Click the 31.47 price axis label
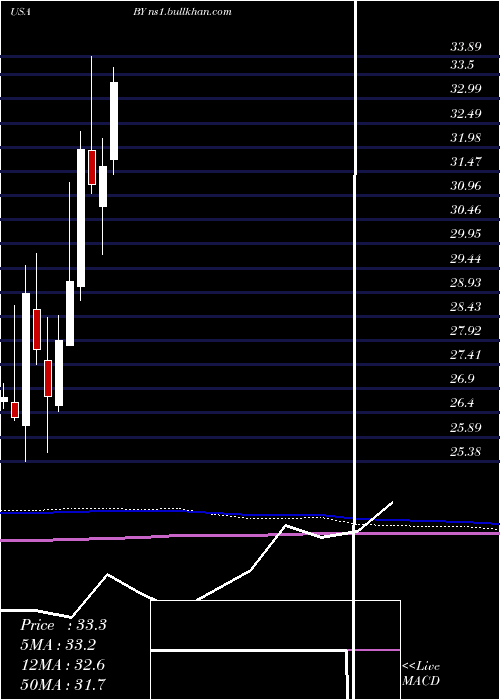This screenshot has height=700, width=500. 466,162
